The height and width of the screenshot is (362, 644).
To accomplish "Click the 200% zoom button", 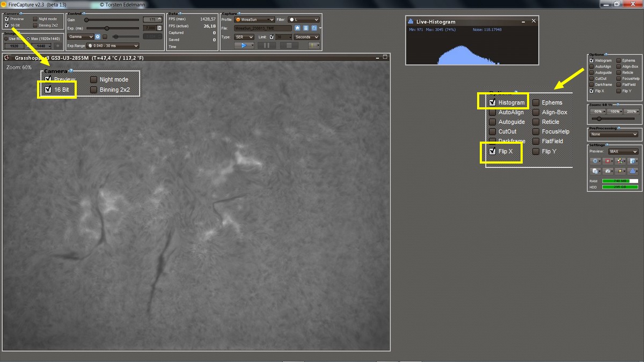I will pyautogui.click(x=631, y=112).
